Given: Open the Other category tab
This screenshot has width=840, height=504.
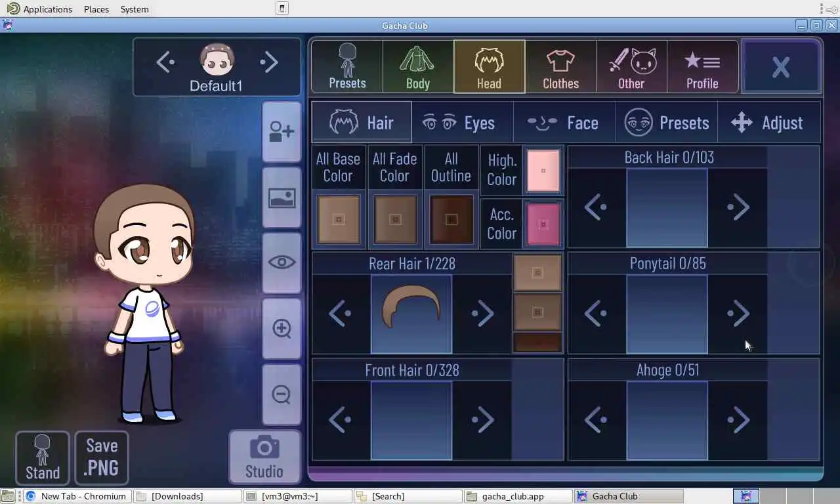Looking at the screenshot, I should click(631, 67).
